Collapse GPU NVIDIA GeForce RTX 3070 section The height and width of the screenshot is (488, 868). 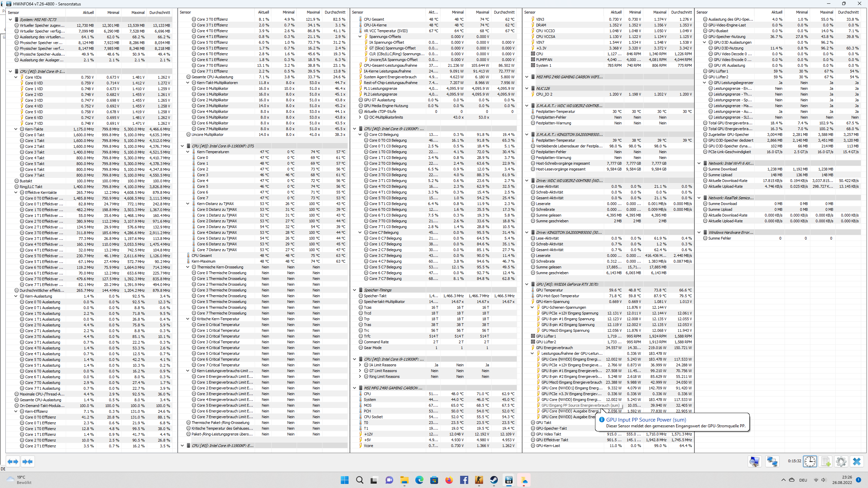(x=527, y=284)
